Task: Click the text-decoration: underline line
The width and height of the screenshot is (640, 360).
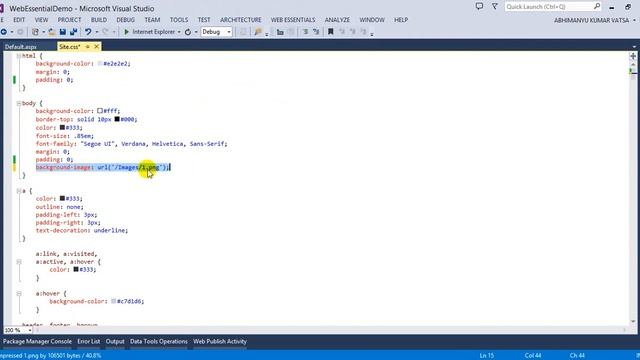Action: coord(82,230)
